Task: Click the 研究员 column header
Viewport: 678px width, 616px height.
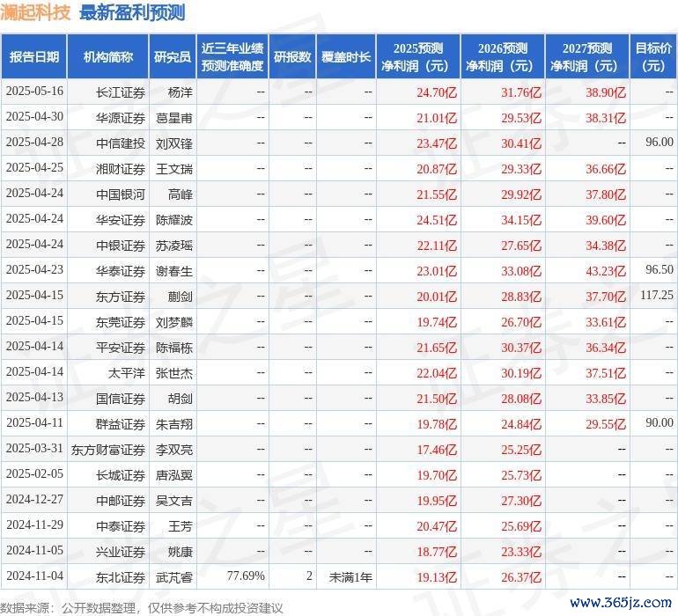Action: [x=173, y=56]
